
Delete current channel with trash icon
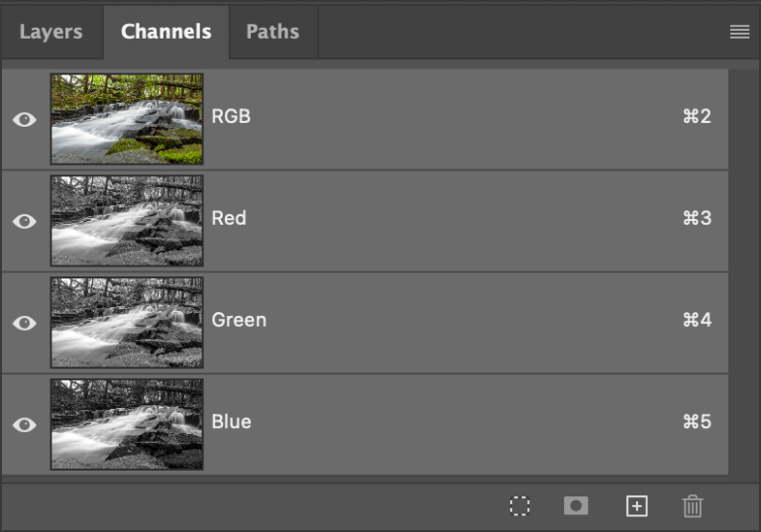click(693, 506)
